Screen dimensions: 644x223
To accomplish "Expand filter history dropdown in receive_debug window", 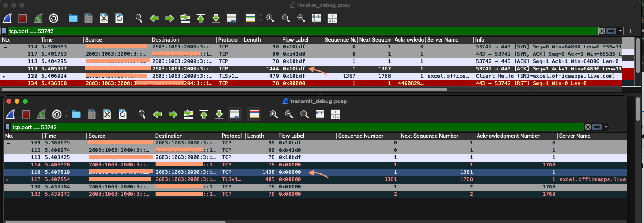I will point(620,31).
